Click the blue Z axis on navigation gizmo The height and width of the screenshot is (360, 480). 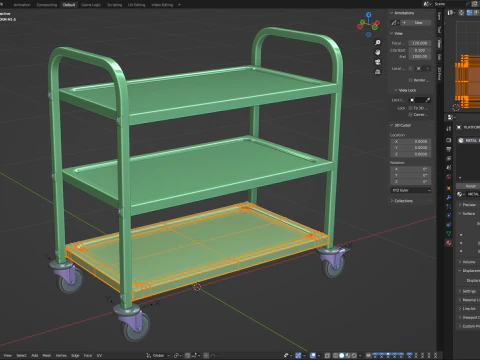pos(368,15)
